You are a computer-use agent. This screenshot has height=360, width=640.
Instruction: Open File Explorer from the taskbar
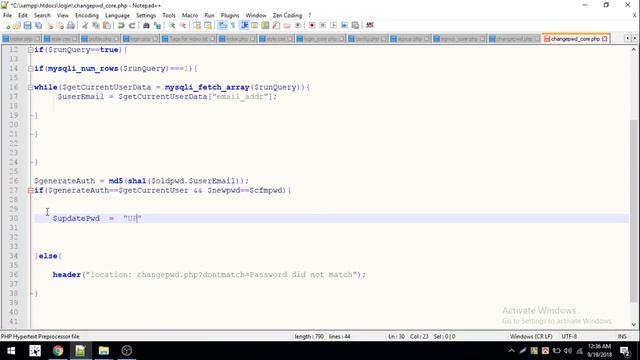104,351
